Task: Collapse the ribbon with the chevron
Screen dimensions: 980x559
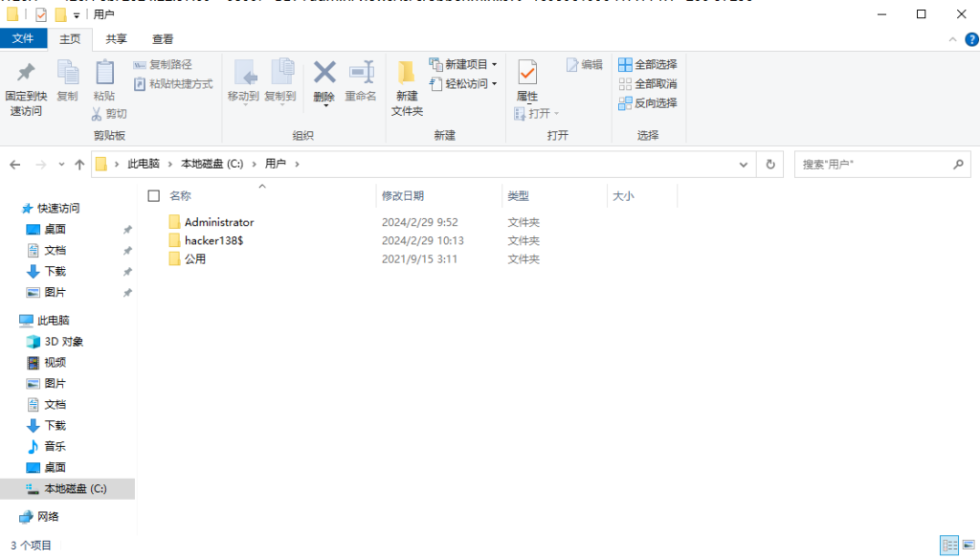Action: point(951,39)
